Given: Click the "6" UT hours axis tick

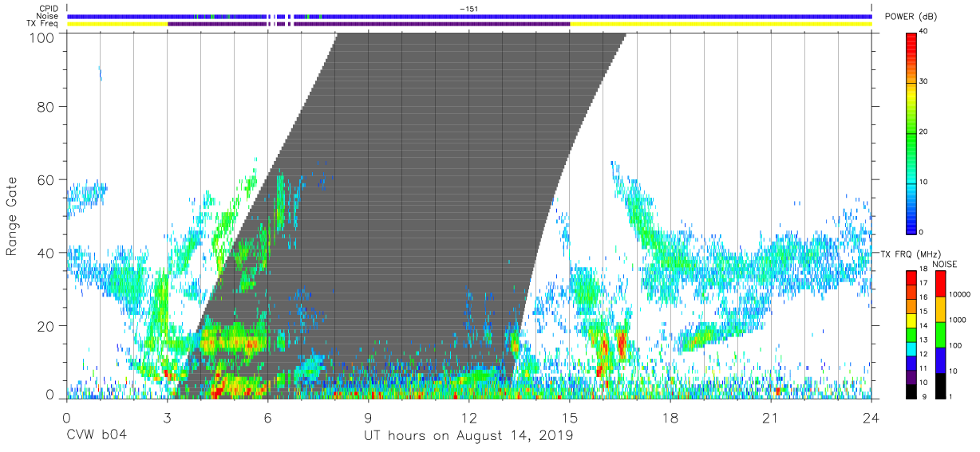Looking at the screenshot, I should 268,417.
